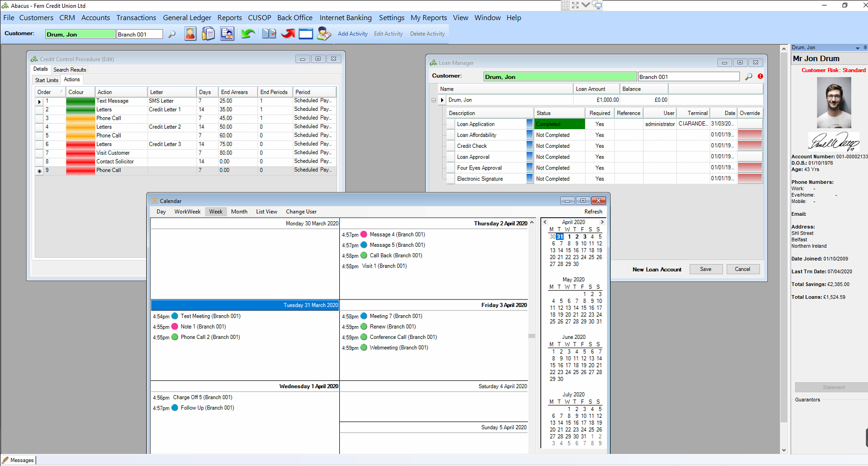Switch to the Month view tab in Calendar

[x=239, y=211]
